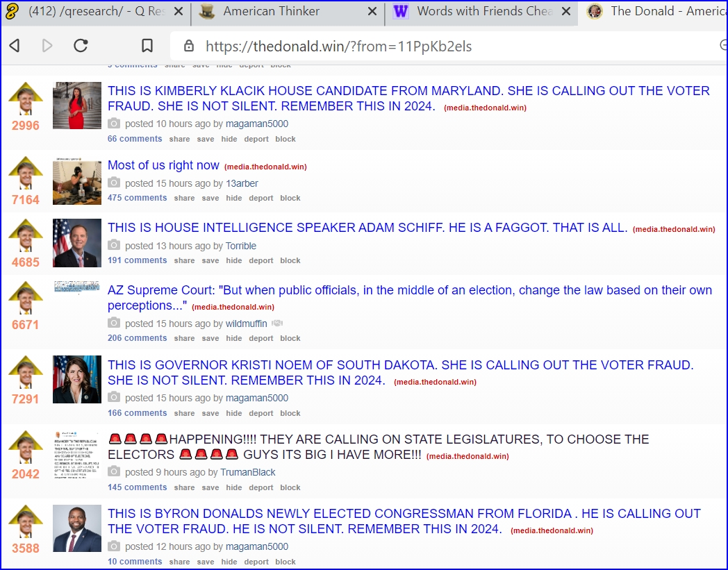Upvote the Kristi Noem post

click(x=26, y=372)
